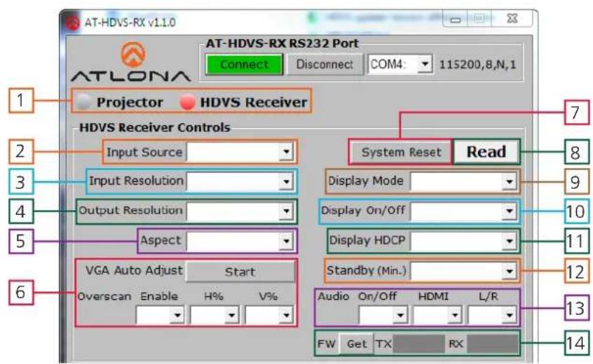Open the Audio HDMI dropdown
This screenshot has height=364, width=593.
(437, 315)
